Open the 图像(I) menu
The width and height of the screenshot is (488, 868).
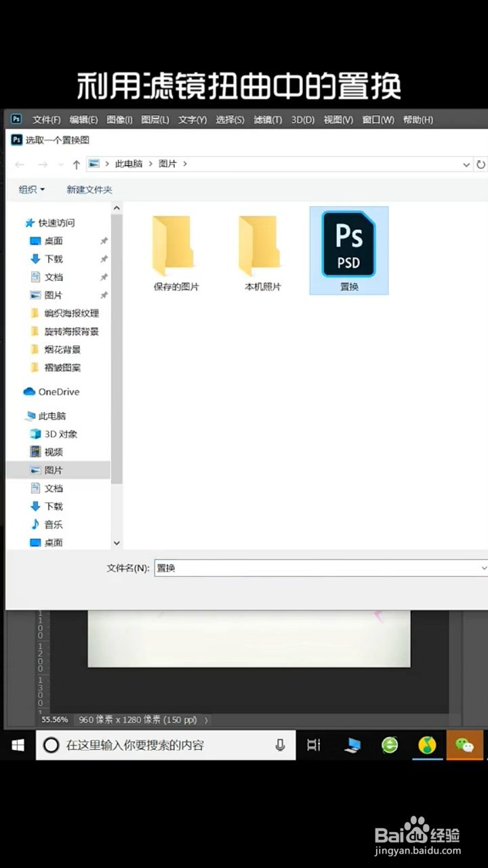click(119, 120)
